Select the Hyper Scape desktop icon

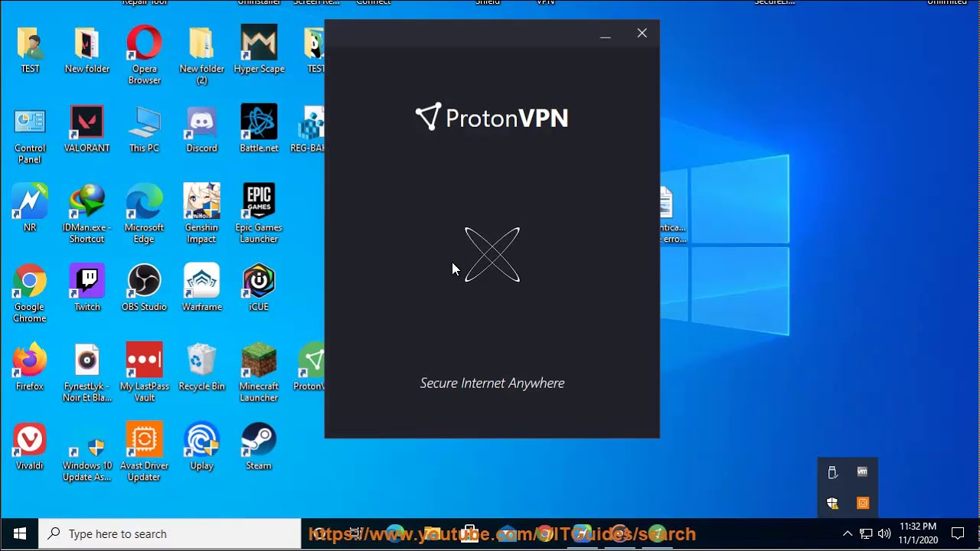click(x=259, y=49)
